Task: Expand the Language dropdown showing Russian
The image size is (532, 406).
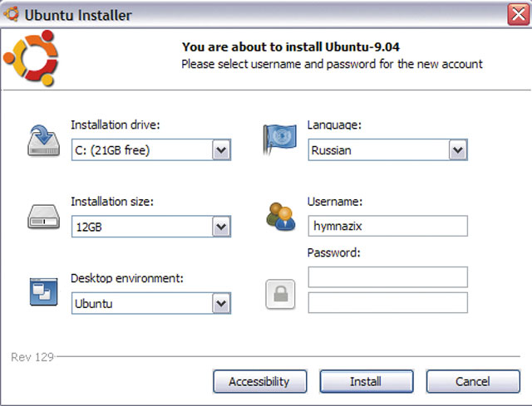Action: click(x=387, y=149)
